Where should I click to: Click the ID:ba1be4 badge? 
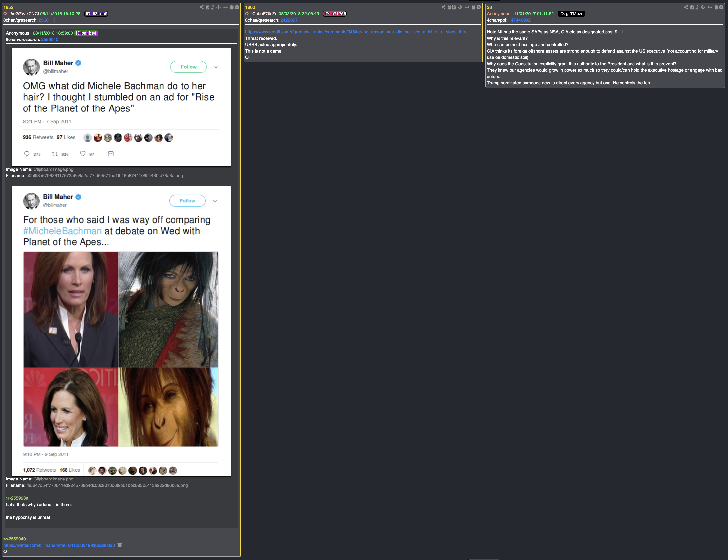pos(86,33)
